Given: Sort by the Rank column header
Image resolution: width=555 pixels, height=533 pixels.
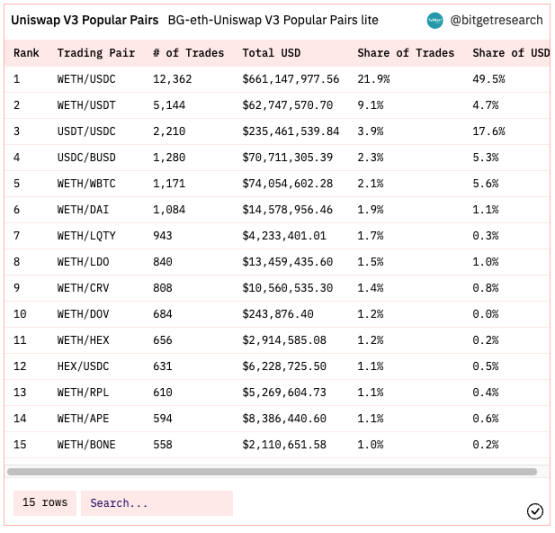Looking at the screenshot, I should pyautogui.click(x=26, y=53).
